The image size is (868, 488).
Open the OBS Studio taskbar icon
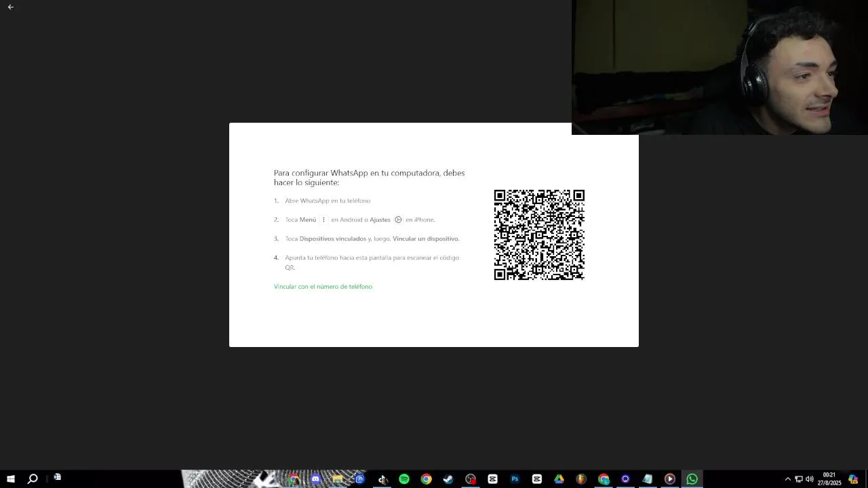click(x=471, y=479)
